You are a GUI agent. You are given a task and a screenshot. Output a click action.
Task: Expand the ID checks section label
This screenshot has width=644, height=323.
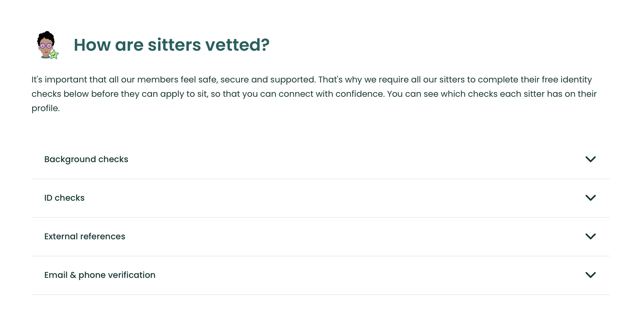click(64, 198)
